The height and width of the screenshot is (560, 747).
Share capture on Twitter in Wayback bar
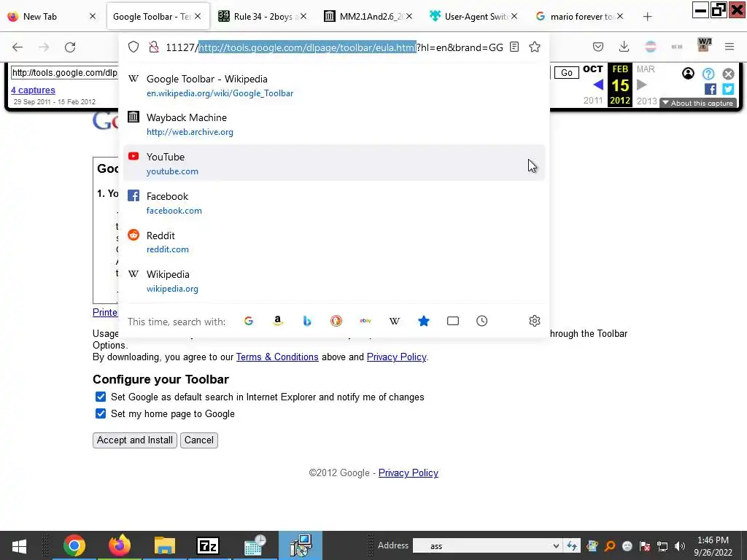coord(728,89)
